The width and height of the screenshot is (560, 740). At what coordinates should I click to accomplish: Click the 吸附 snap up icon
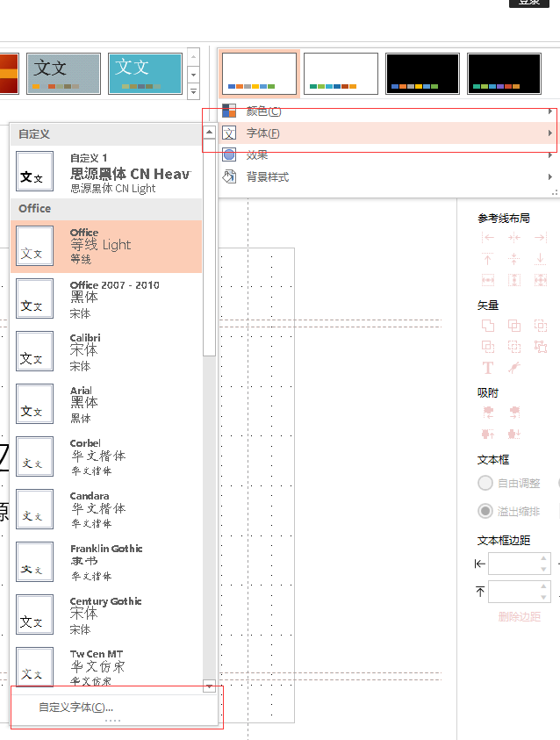click(488, 434)
